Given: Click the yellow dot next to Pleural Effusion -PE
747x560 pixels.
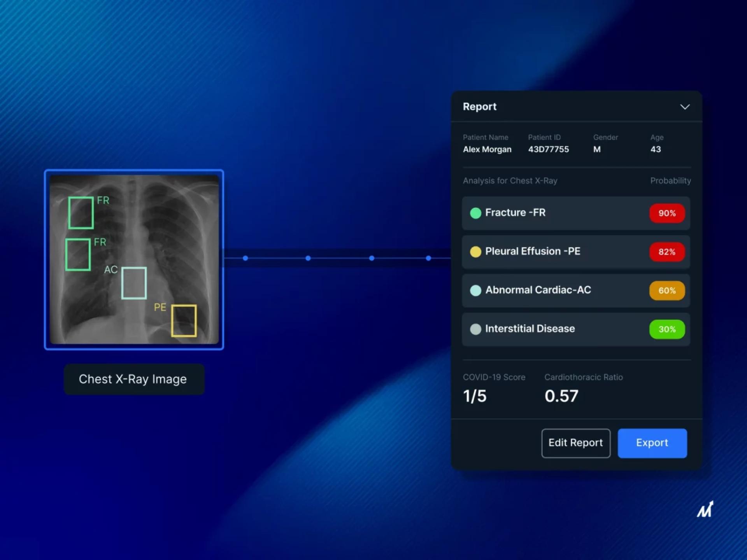Looking at the screenshot, I should pyautogui.click(x=476, y=252).
